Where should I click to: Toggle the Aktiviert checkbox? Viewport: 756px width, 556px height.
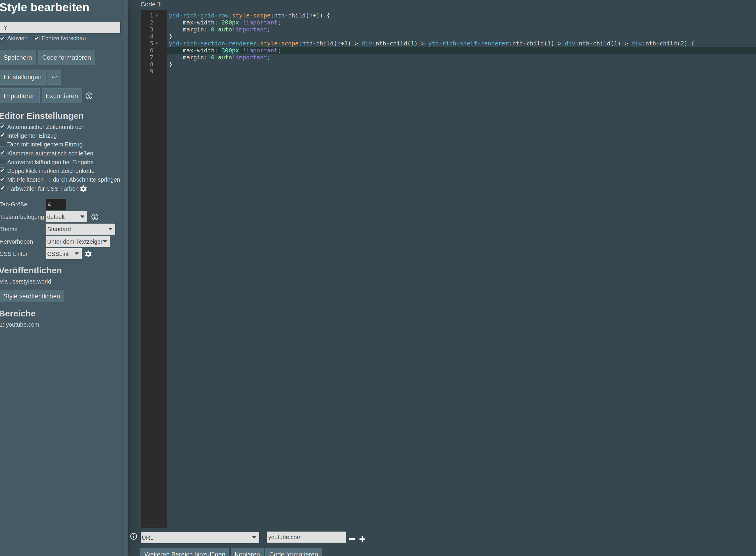pyautogui.click(x=3, y=38)
